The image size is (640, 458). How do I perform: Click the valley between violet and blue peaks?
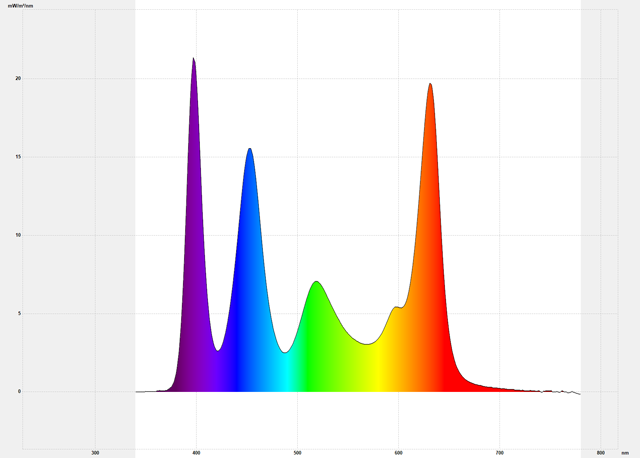click(218, 350)
